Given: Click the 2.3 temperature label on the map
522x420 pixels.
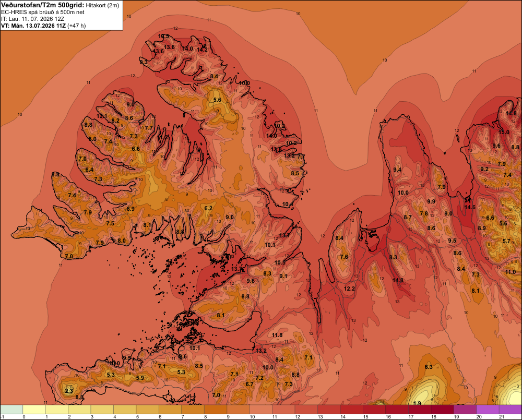Looking at the screenshot, I should coord(69,391).
